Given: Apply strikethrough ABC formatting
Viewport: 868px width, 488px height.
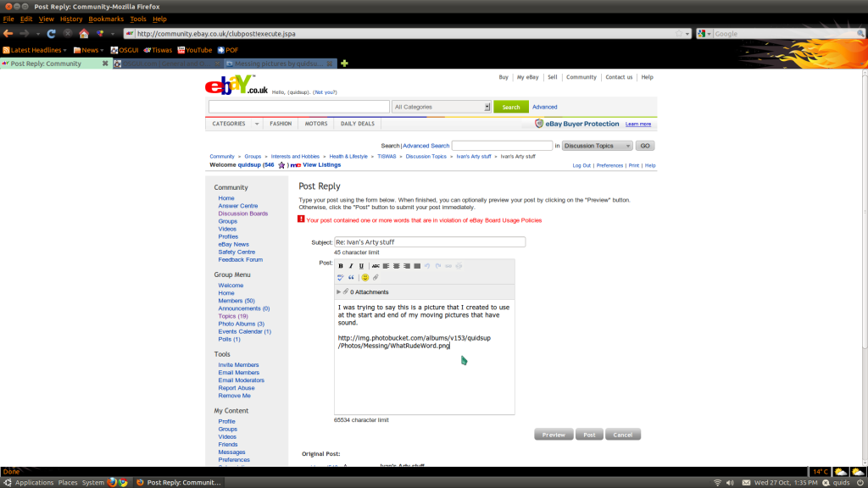Looking at the screenshot, I should 376,266.
